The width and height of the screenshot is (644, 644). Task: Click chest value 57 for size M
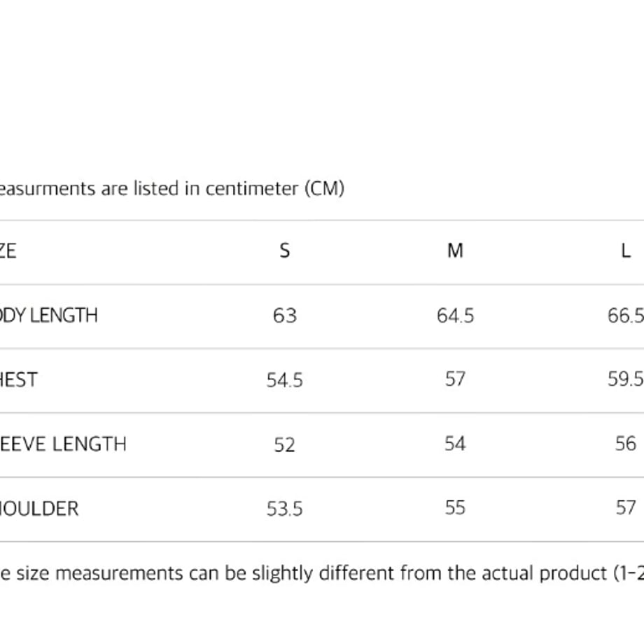click(455, 379)
